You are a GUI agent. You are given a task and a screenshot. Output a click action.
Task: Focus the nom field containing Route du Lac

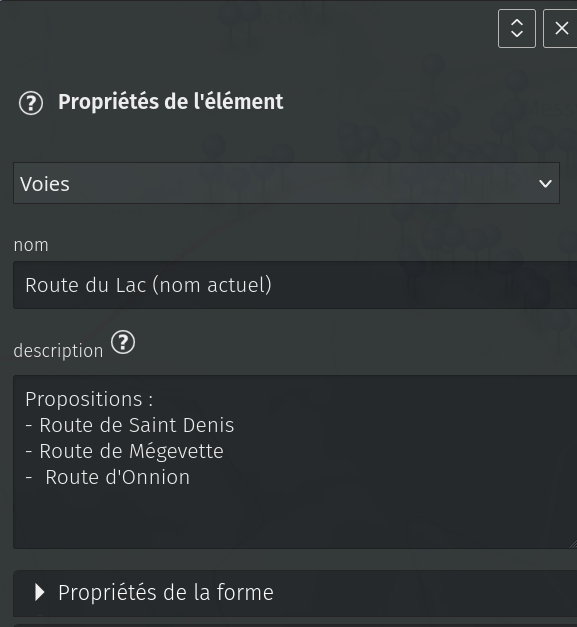click(295, 285)
